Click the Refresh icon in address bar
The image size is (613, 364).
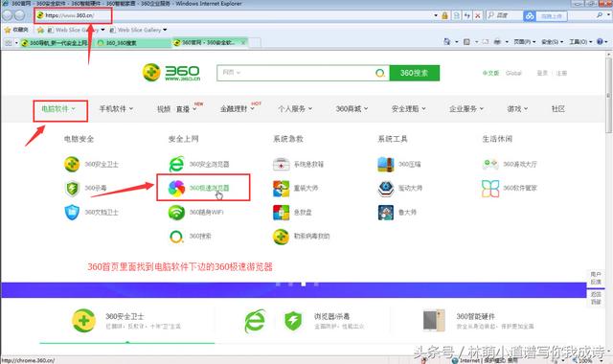pos(467,15)
